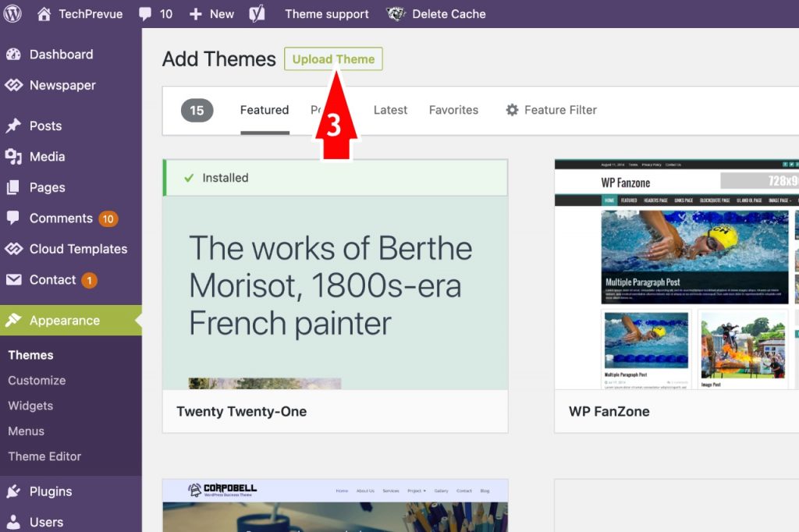Open Menus submenu link
Image resolution: width=799 pixels, height=532 pixels.
coord(26,431)
